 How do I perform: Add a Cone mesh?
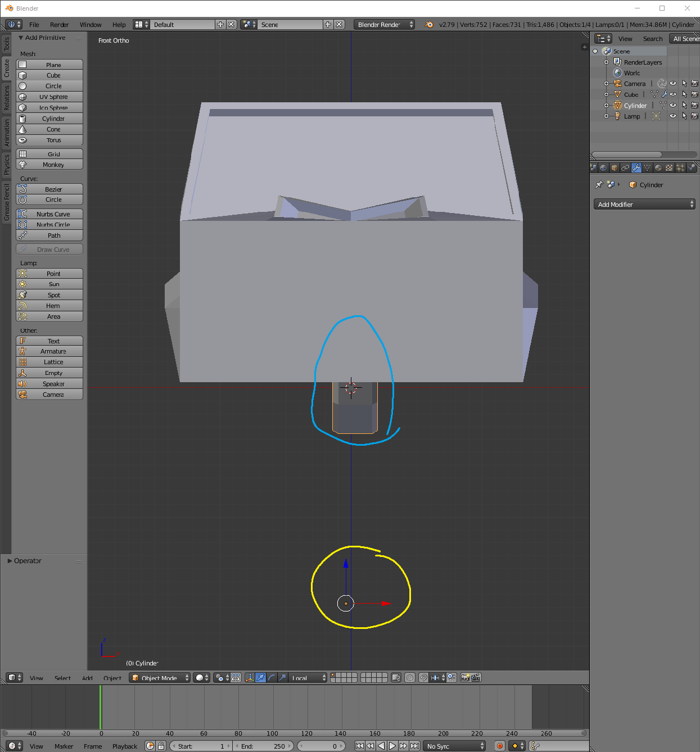[x=49, y=129]
